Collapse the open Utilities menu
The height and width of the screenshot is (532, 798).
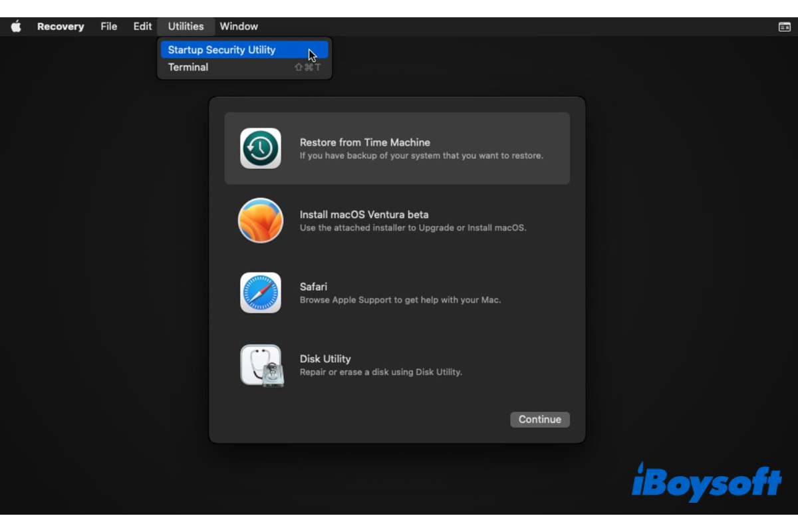coord(186,27)
